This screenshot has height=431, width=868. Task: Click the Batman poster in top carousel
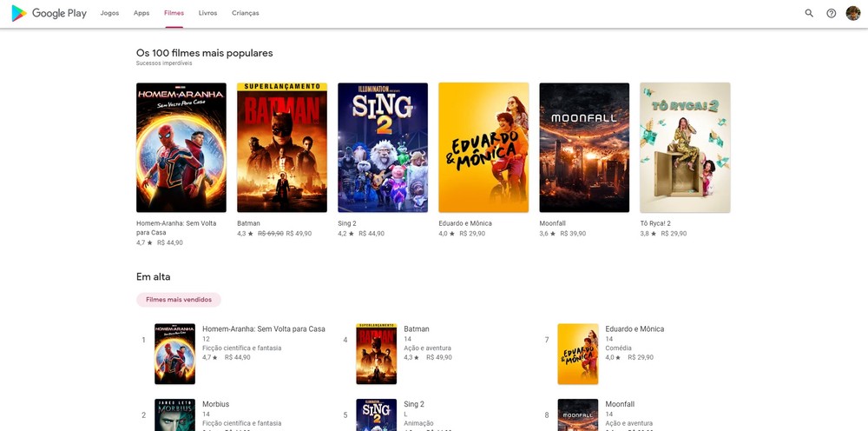tap(282, 148)
